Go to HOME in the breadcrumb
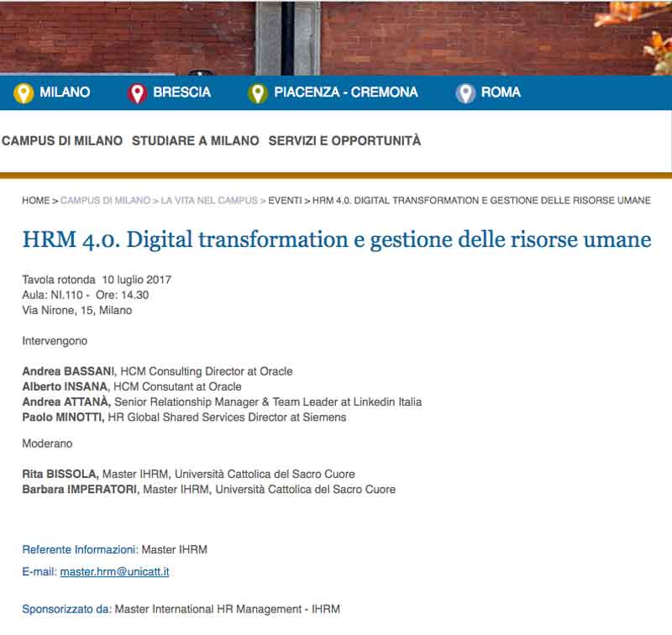This screenshot has width=672, height=635. [x=36, y=201]
